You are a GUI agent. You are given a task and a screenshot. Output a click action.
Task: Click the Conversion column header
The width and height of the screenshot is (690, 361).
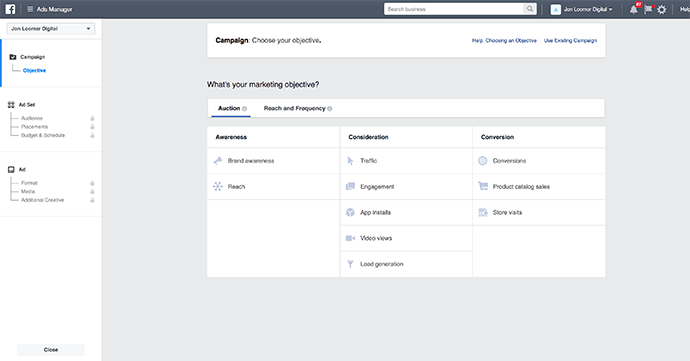pos(497,137)
